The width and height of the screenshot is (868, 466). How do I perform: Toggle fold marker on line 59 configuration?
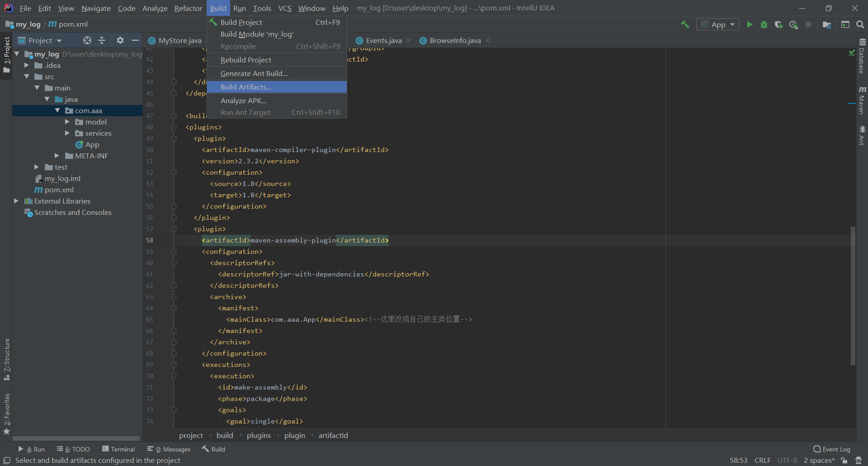(174, 252)
